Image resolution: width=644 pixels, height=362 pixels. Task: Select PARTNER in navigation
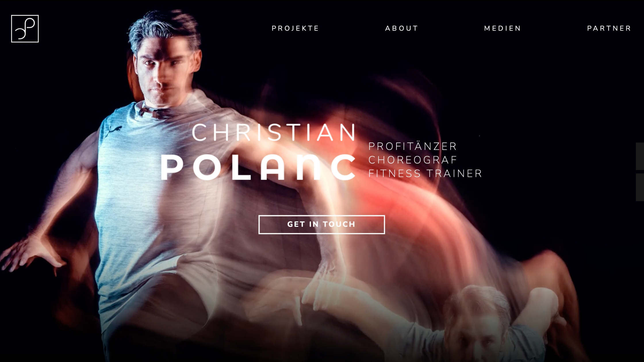coord(609,28)
